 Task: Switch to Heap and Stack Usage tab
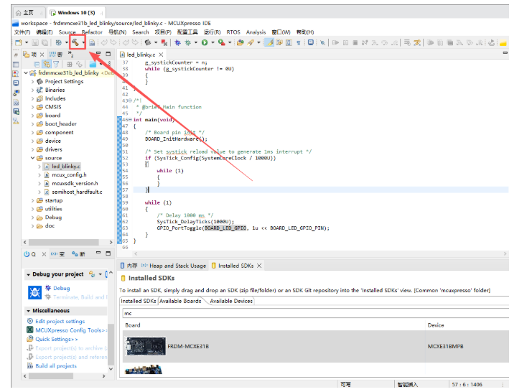(174, 266)
